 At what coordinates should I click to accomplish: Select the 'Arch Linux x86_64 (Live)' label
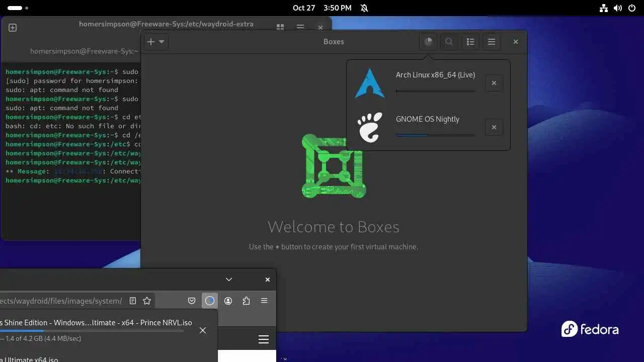pos(435,75)
